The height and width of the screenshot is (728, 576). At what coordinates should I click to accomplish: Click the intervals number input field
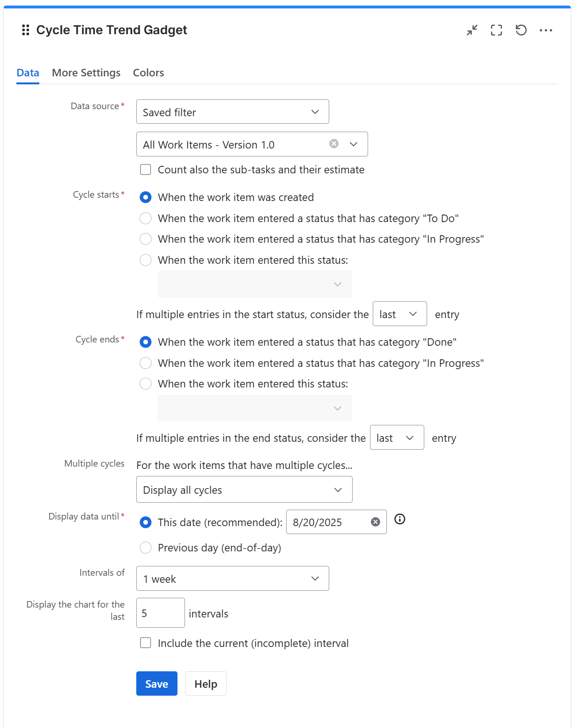pyautogui.click(x=160, y=613)
